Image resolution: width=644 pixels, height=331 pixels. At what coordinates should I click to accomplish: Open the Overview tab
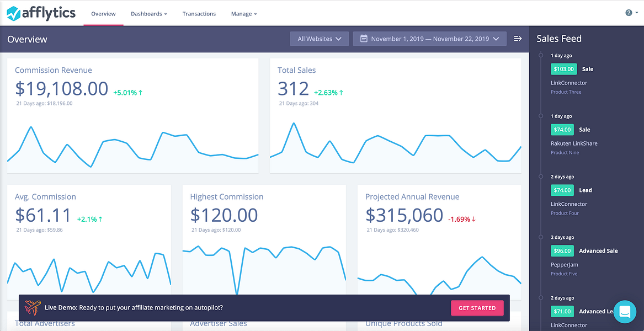(x=104, y=14)
